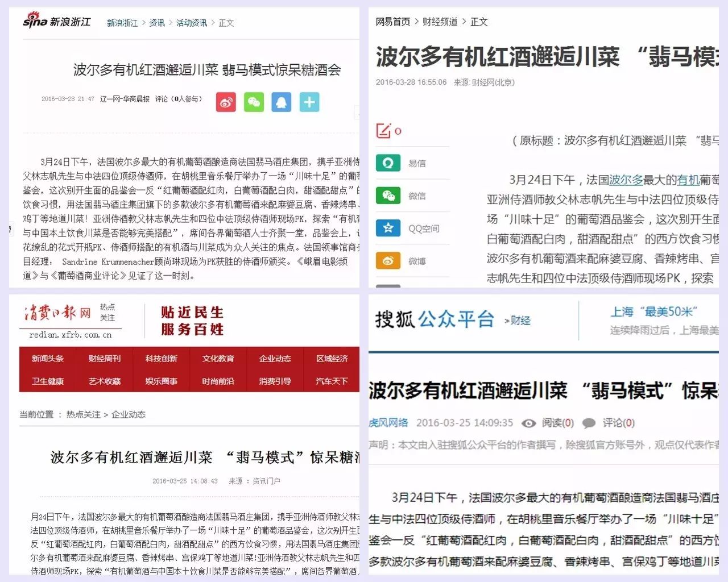The height and width of the screenshot is (582, 728).
Task: Select the 文化教育 menu item
Action: click(x=218, y=359)
